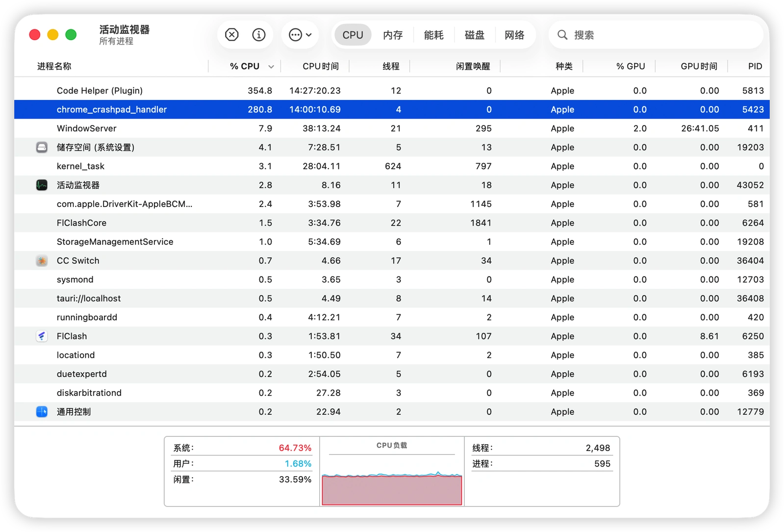Click PID 43052 cell
This screenshot has width=784, height=532.
(750, 185)
